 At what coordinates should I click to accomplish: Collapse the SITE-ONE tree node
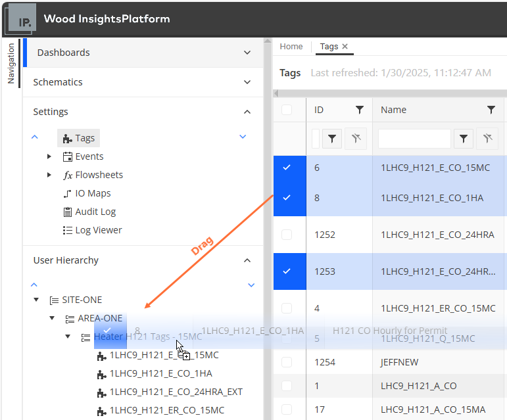pos(36,300)
